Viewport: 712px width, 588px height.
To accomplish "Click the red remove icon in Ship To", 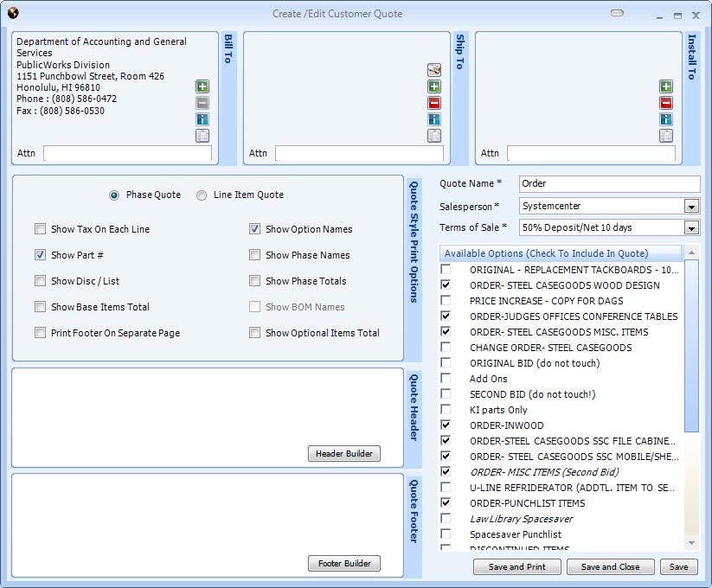I will point(434,103).
